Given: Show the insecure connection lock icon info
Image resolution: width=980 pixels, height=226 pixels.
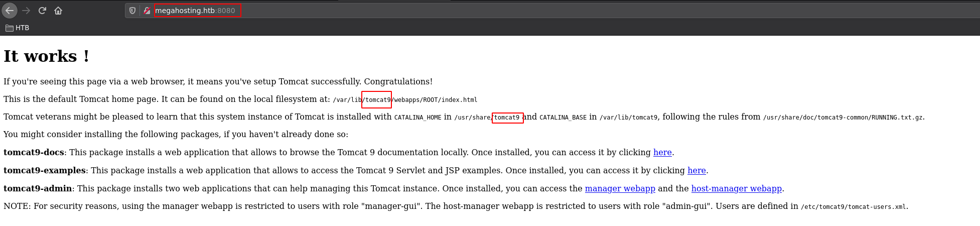Looking at the screenshot, I should (147, 11).
